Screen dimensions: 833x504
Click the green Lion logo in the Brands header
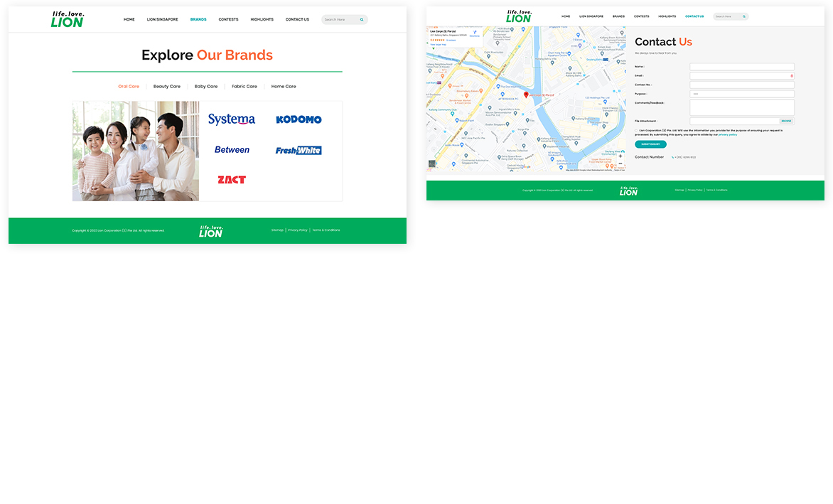[68, 19]
